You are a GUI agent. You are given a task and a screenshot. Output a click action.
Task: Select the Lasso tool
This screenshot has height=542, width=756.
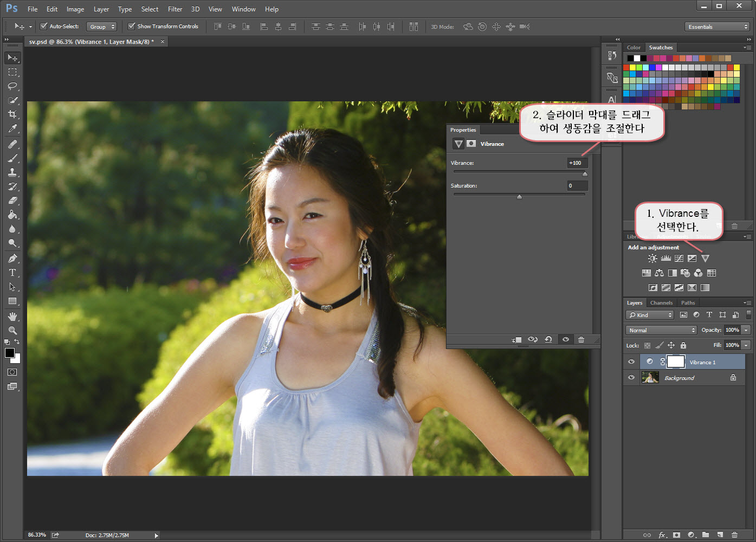pyautogui.click(x=12, y=86)
